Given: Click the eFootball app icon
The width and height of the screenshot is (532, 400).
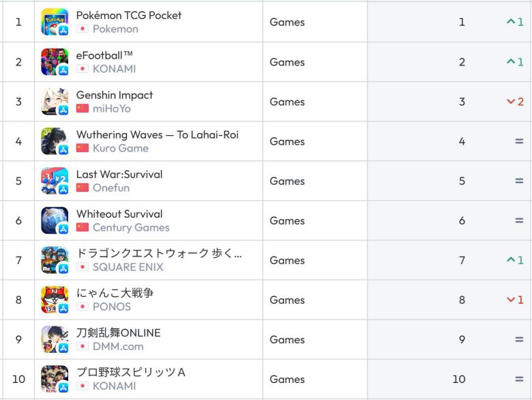Looking at the screenshot, I should click(55, 61).
